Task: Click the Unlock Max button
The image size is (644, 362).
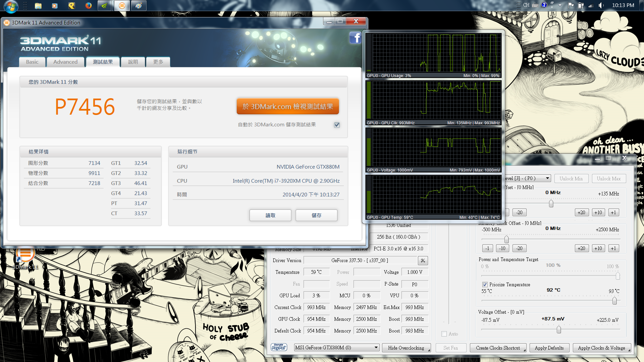Action: (609, 179)
